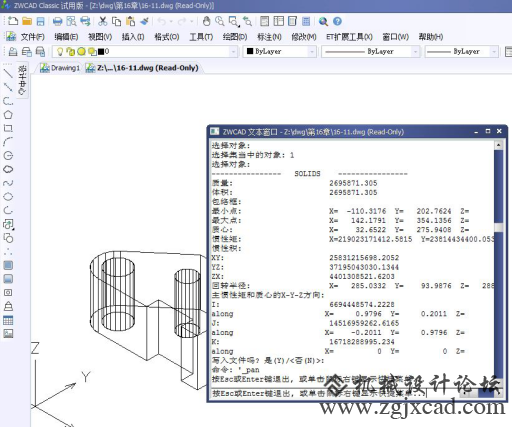Screen dimensions: 512x428
Task: Expand the ByLayer linetype dropdown
Action: point(415,51)
